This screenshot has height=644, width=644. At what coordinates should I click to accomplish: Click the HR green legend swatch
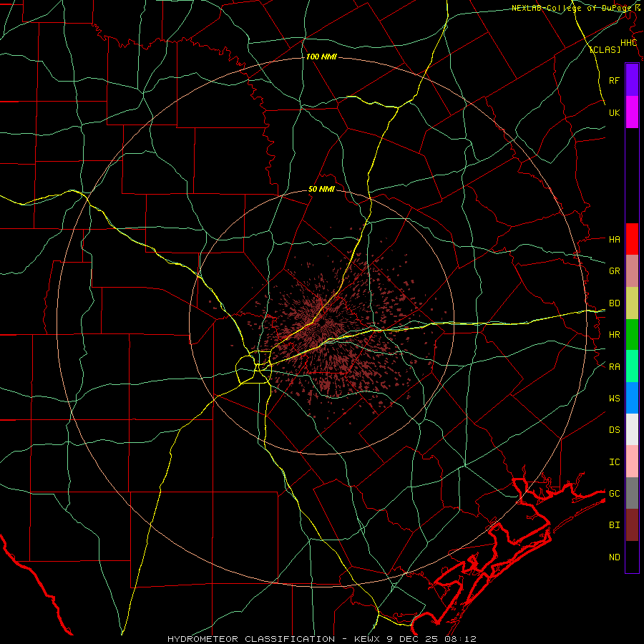[632, 335]
